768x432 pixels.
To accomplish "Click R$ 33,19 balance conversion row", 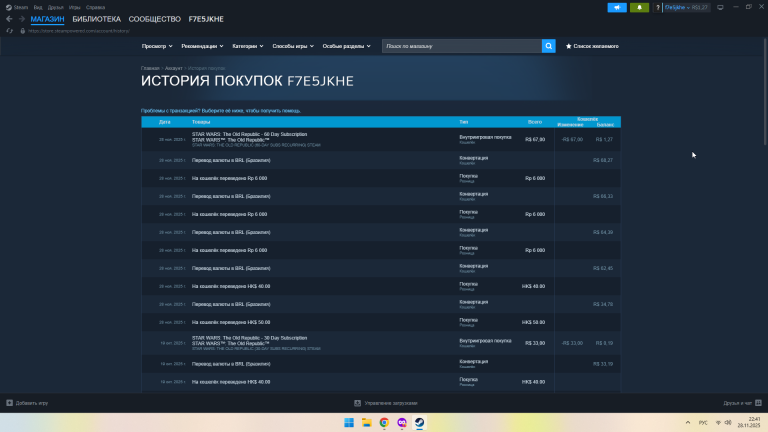I will click(381, 364).
